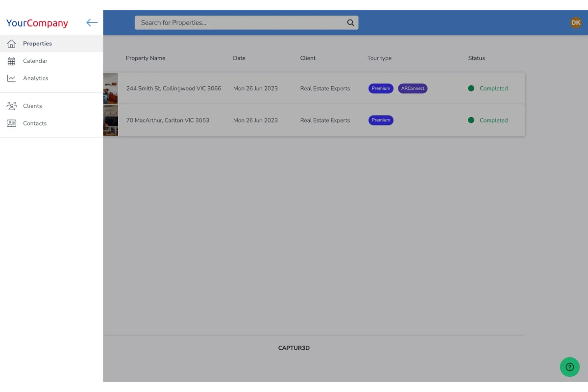Click the search magnifier icon
This screenshot has height=392, width=588.
pos(350,23)
